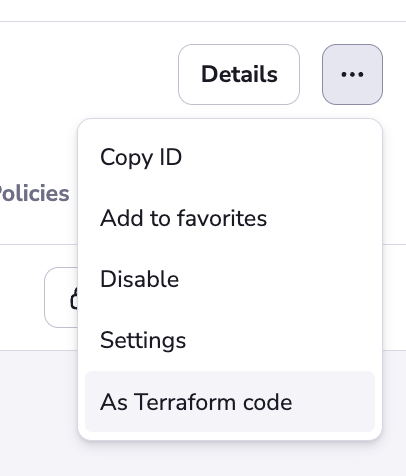406x476 pixels.
Task: Disable this item using the menu entry
Action: tap(230, 279)
